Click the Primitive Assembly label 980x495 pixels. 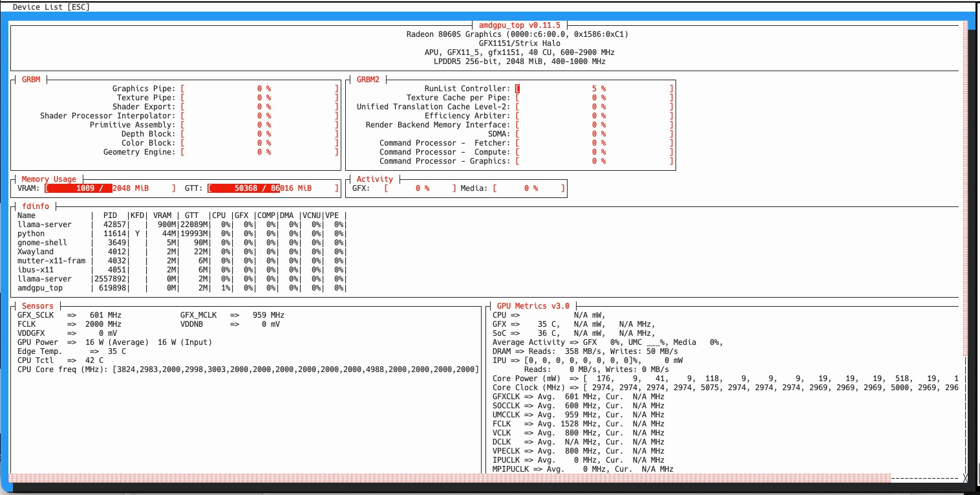[x=132, y=125]
